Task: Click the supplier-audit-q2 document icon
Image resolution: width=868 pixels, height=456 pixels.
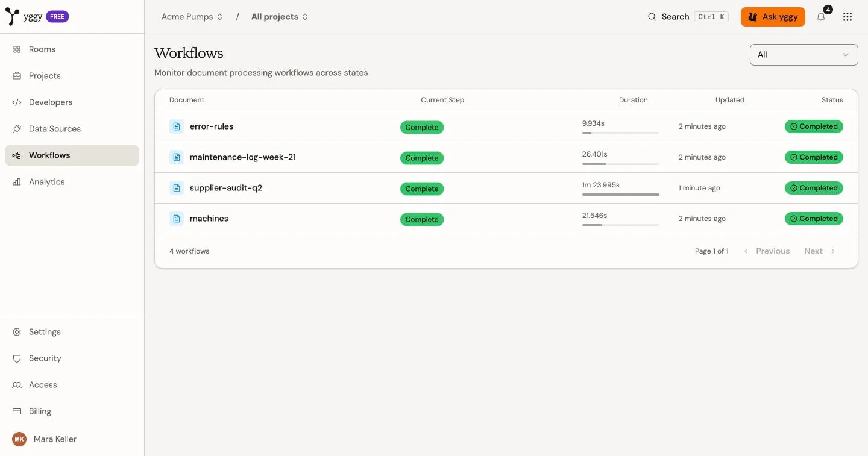Action: [177, 188]
